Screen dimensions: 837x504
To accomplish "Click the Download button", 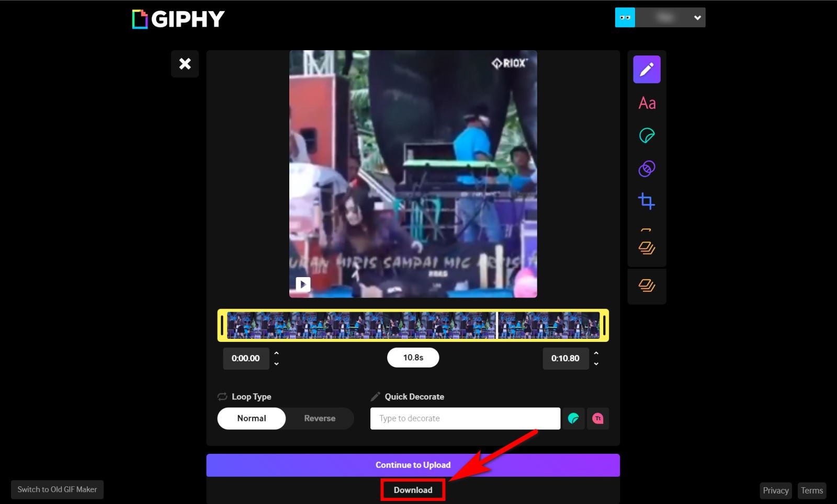I will (413, 490).
